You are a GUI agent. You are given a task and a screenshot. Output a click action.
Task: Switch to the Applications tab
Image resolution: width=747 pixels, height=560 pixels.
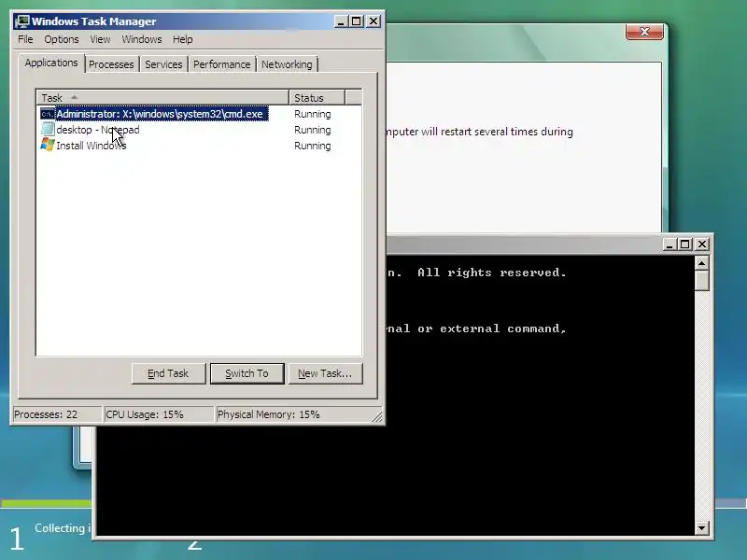click(51, 63)
